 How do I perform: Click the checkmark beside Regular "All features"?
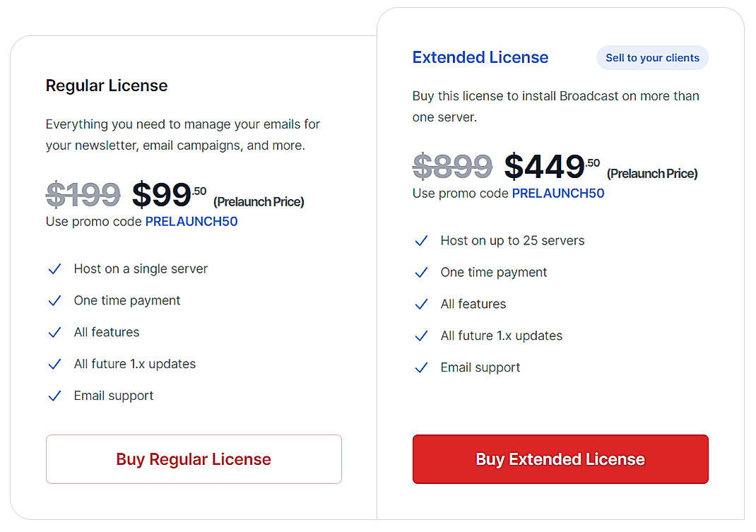click(x=55, y=332)
